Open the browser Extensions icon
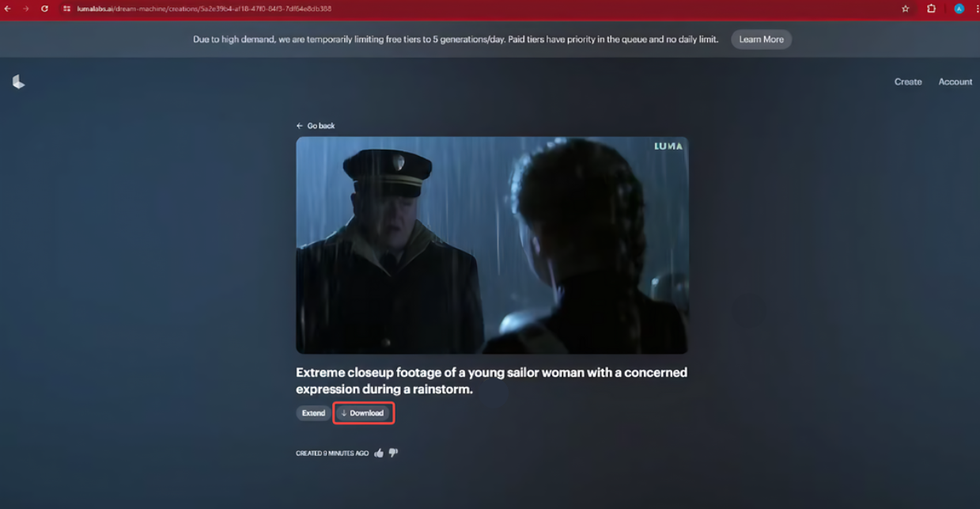Viewport: 980px width, 509px height. pyautogui.click(x=931, y=9)
